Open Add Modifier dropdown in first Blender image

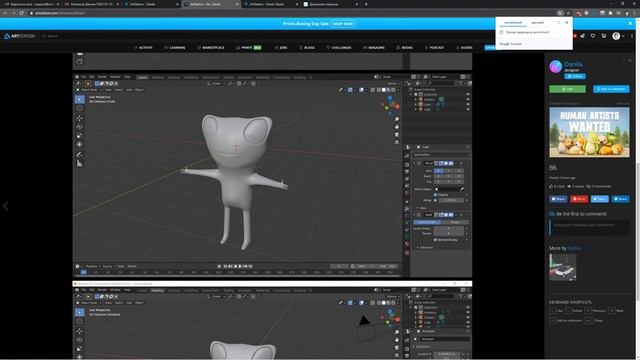pyautogui.click(x=441, y=155)
